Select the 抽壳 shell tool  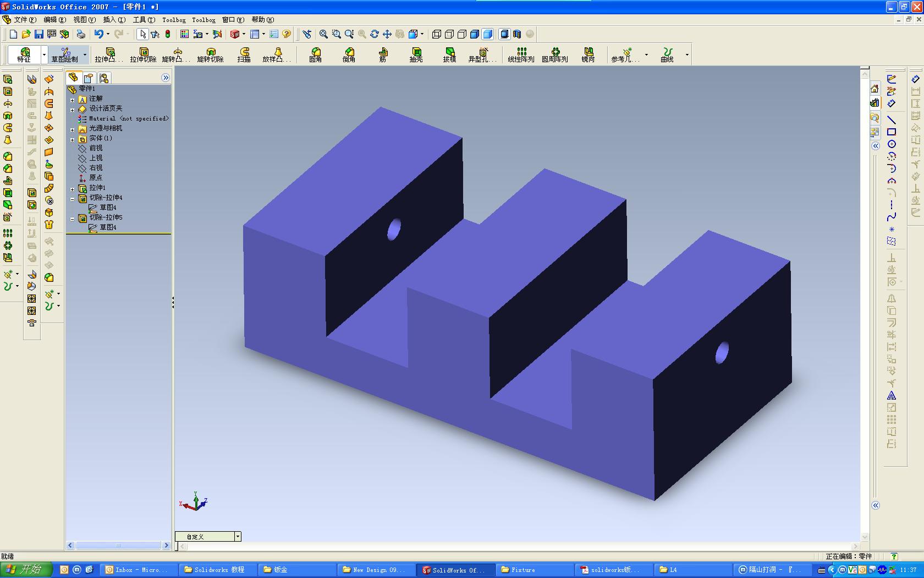click(x=416, y=55)
